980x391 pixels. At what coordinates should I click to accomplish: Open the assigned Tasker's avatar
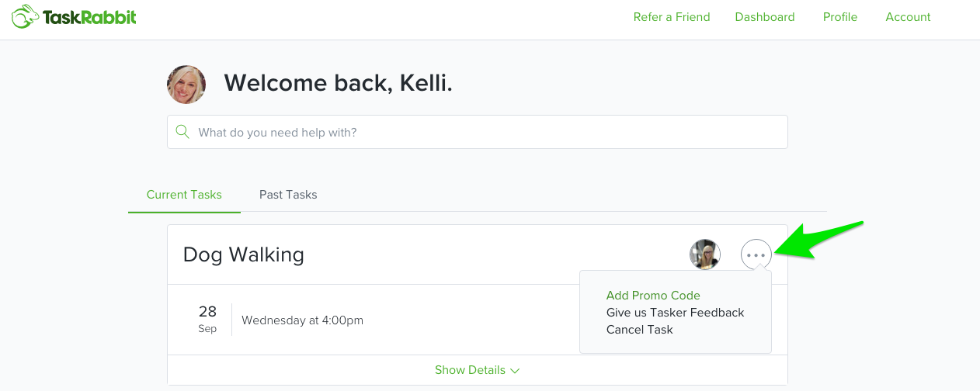[x=705, y=254]
